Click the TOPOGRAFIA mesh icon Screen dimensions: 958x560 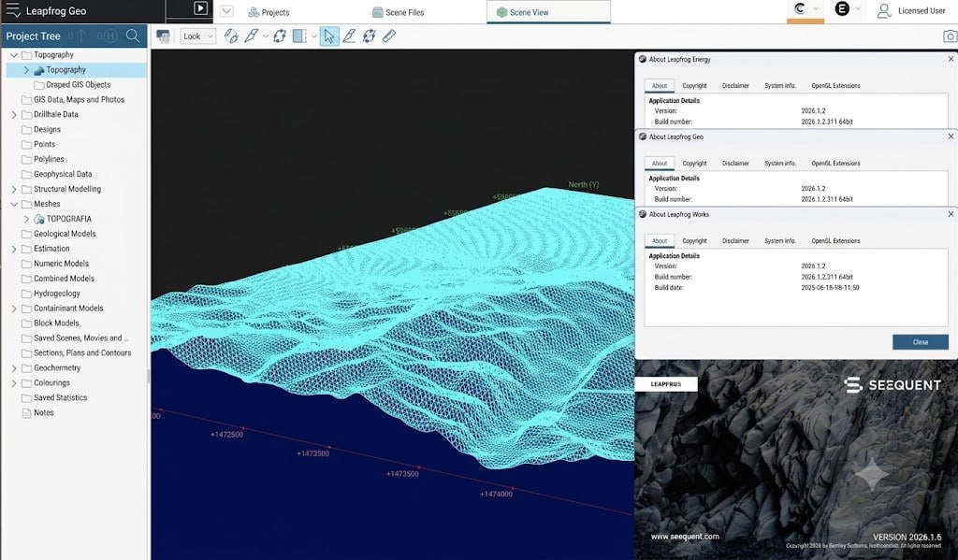tap(39, 219)
